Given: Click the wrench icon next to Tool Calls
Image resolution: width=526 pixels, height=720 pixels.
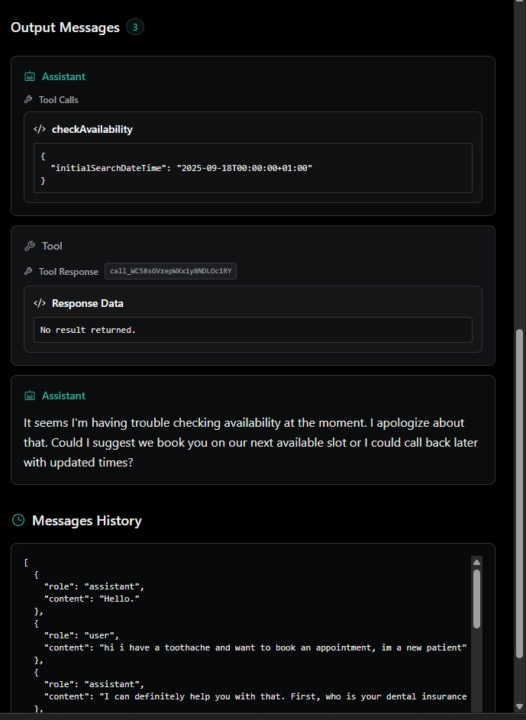Looking at the screenshot, I should point(28,99).
